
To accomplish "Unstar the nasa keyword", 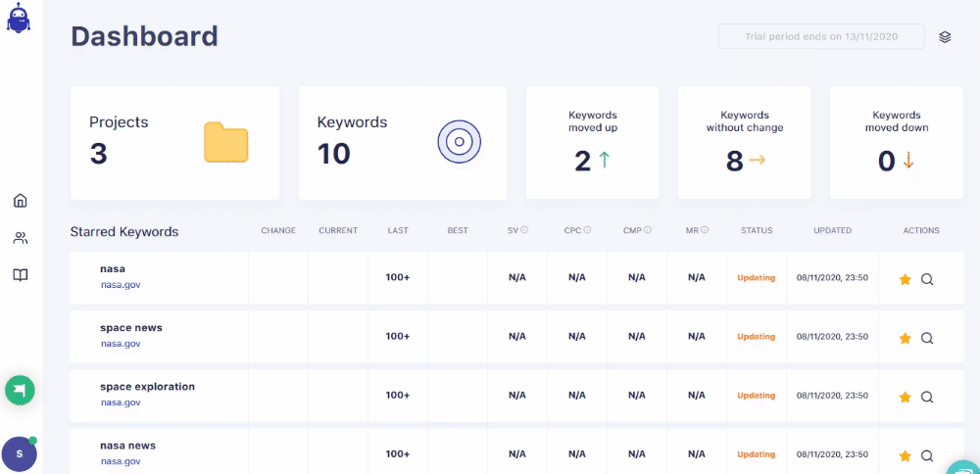I will click(905, 280).
